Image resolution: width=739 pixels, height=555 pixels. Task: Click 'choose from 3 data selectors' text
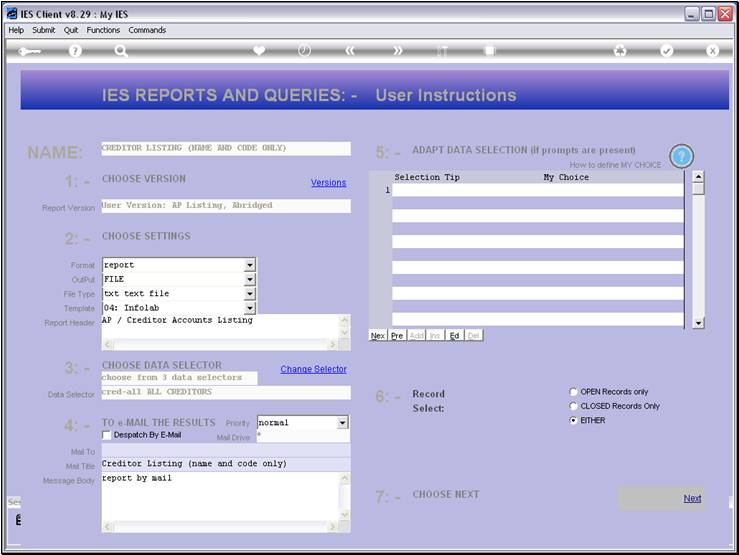pos(172,377)
